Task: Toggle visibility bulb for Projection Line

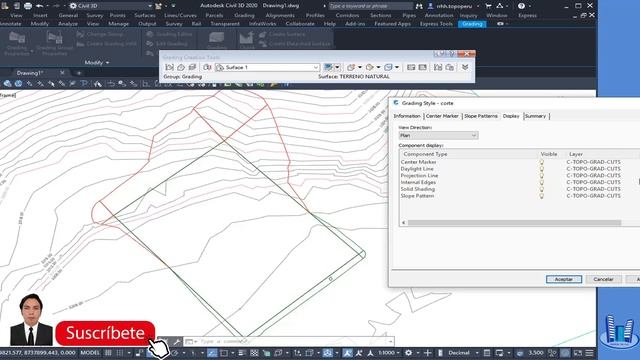Action: pos(542,176)
